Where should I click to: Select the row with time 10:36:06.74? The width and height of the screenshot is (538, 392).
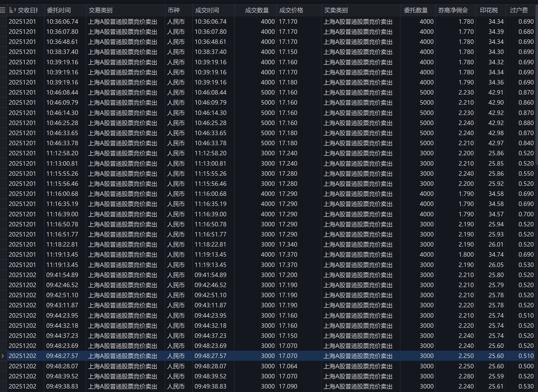tap(62, 22)
